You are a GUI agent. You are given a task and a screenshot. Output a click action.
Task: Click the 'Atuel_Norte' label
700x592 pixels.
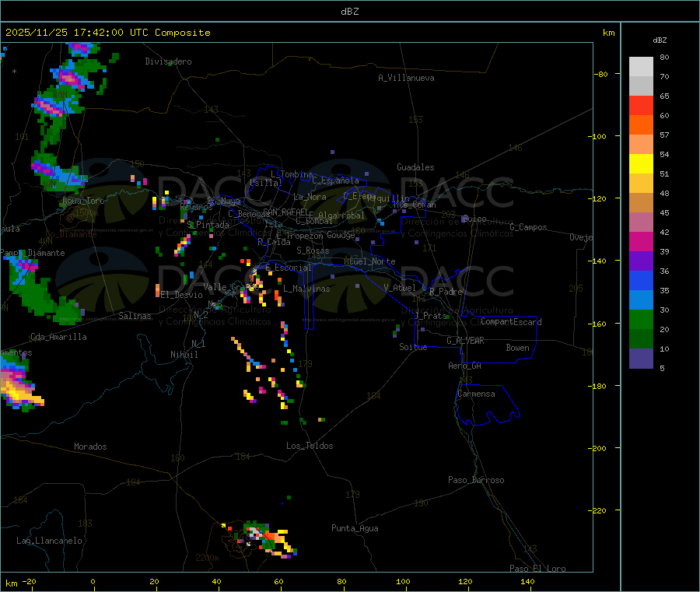(369, 261)
